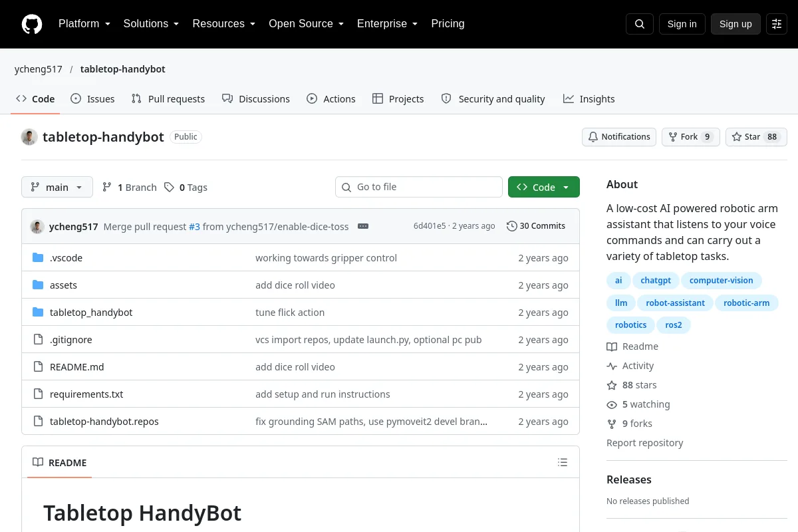Open the search magnifier in header
Image resolution: width=798 pixels, height=532 pixels.
(x=640, y=24)
